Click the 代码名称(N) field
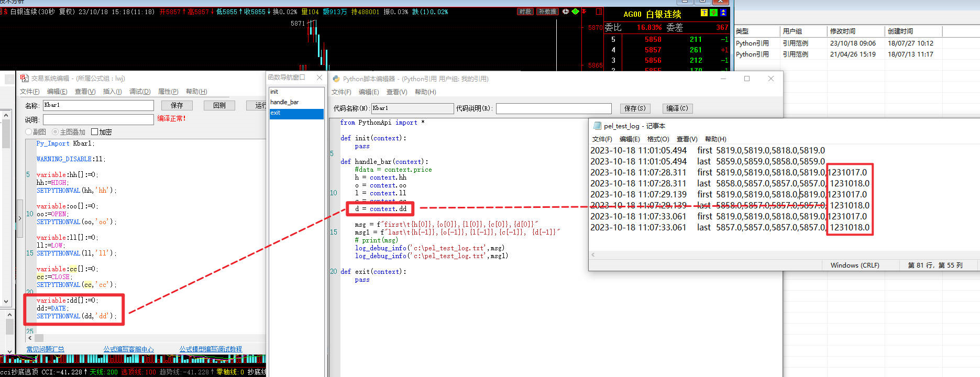This screenshot has height=377, width=980. [412, 108]
